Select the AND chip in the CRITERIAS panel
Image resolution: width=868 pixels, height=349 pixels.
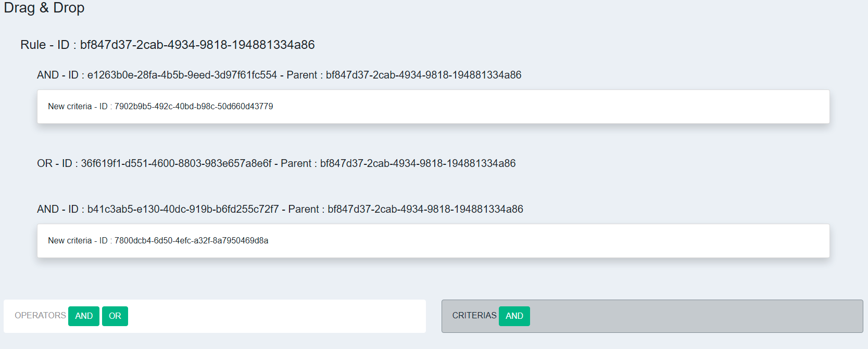coord(514,316)
